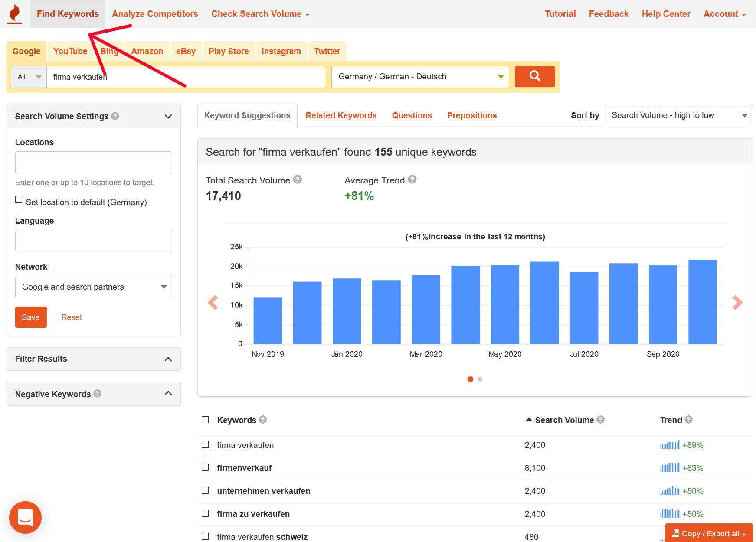Click help icon beside Search Volume column

600,419
